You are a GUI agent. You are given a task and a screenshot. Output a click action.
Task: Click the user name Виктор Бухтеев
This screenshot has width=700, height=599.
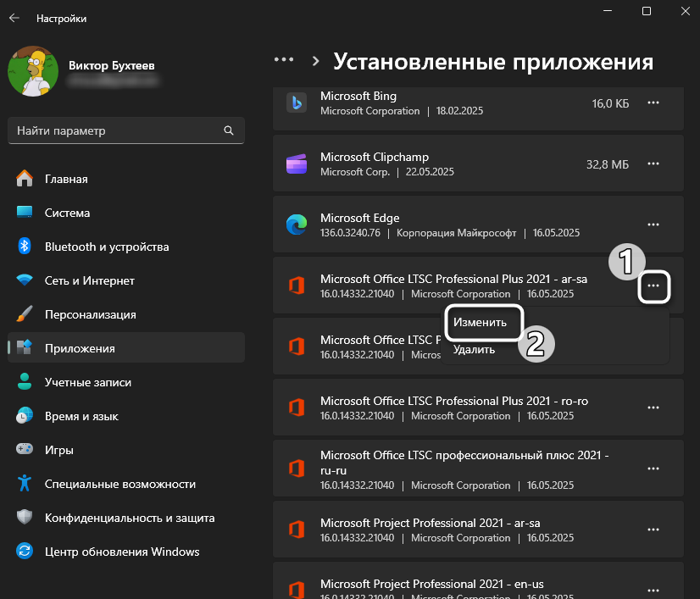coord(112,65)
